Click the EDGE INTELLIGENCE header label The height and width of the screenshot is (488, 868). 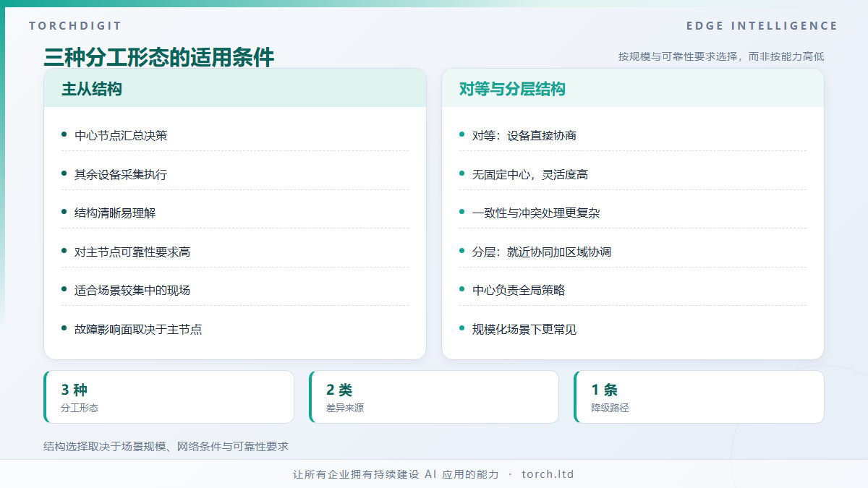click(x=762, y=26)
